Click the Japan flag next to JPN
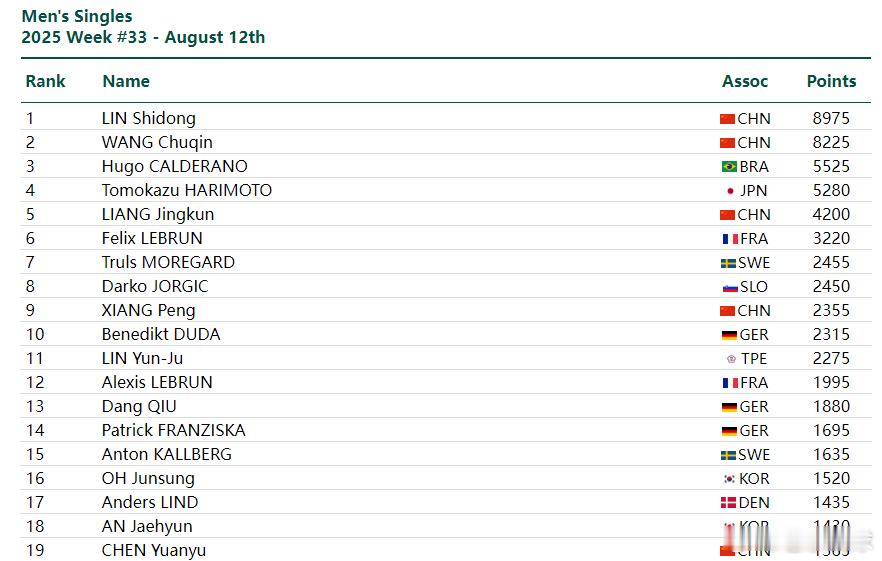Screen dimensions: 882x561 point(730,191)
